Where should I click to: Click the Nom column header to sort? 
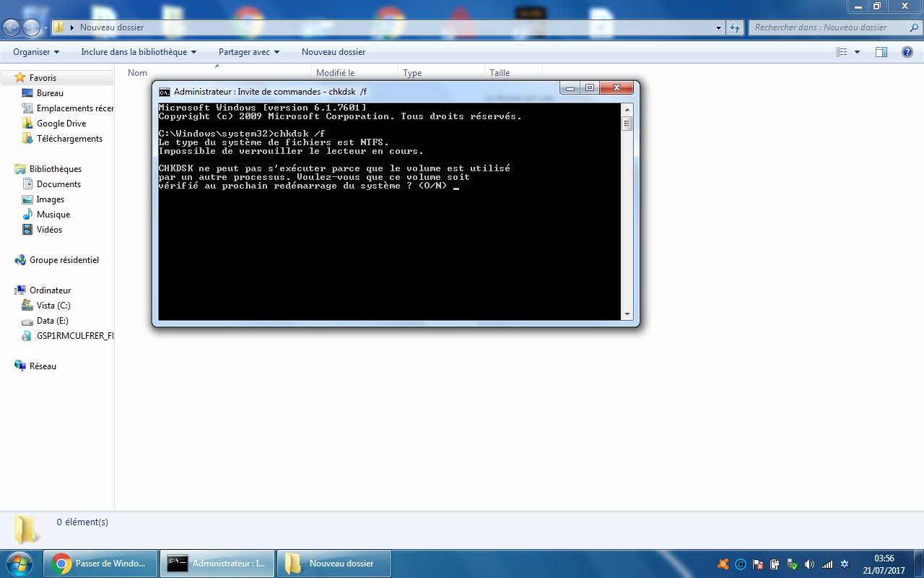(137, 72)
